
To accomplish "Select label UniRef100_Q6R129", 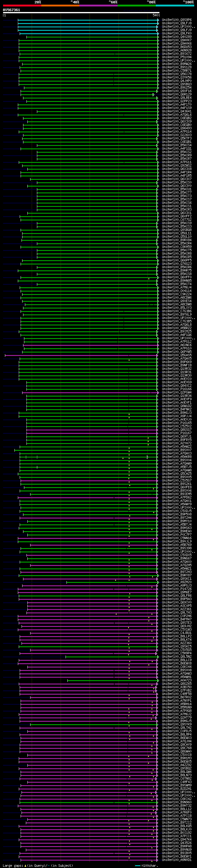I will [177, 94].
